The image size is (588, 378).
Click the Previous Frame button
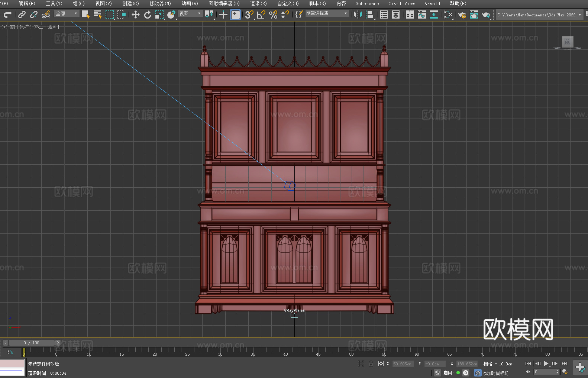[537, 364]
